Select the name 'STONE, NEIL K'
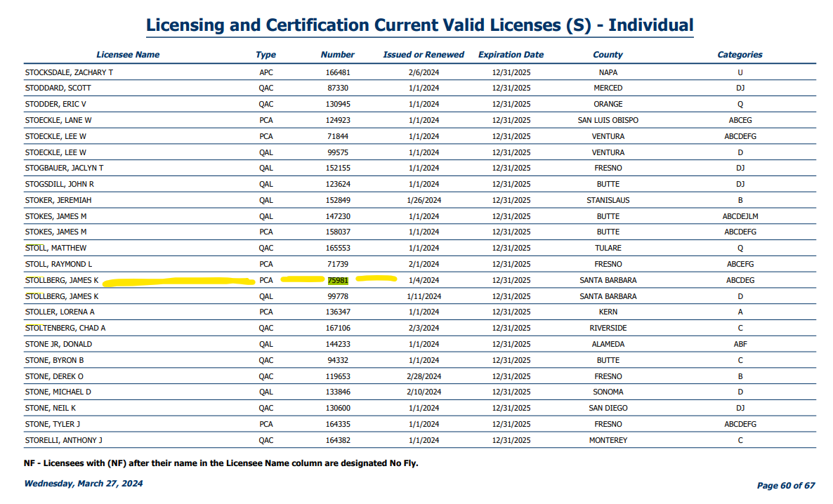Viewport: 833px width, 504px height. click(x=51, y=409)
